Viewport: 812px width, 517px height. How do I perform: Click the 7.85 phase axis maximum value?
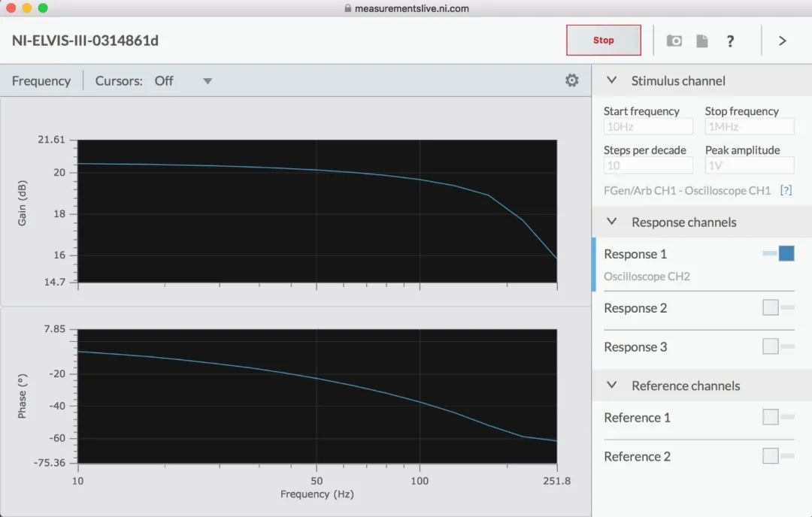pos(55,328)
